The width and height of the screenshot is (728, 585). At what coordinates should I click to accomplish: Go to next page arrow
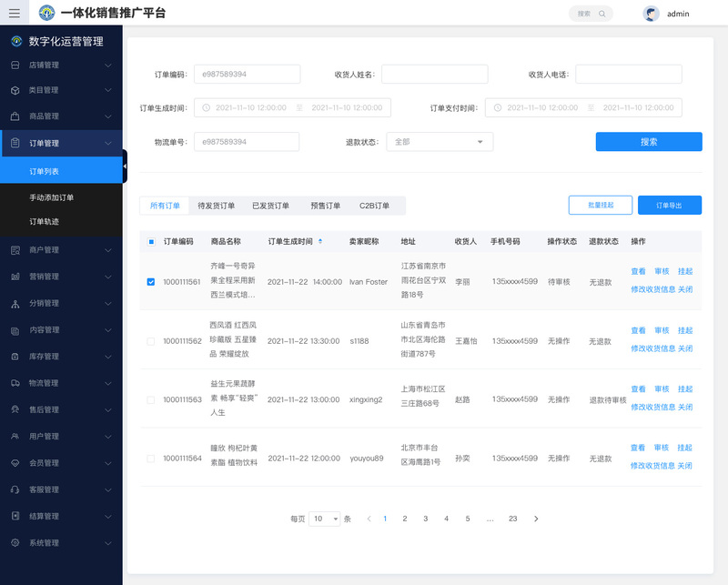click(x=536, y=519)
